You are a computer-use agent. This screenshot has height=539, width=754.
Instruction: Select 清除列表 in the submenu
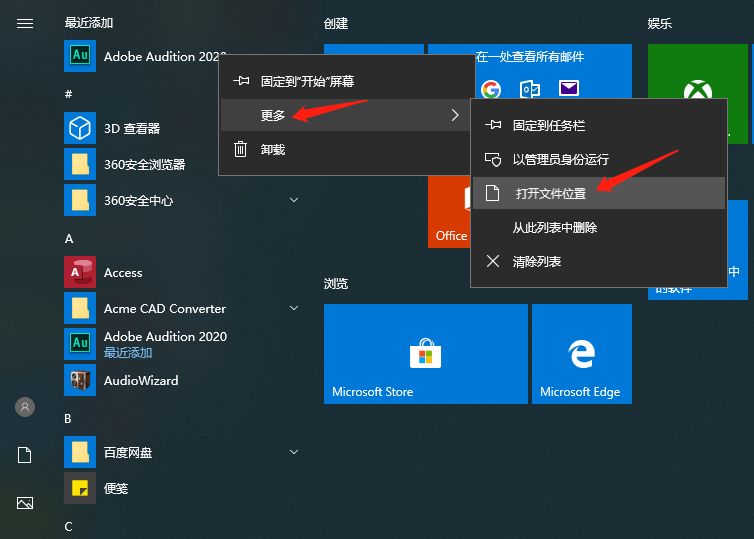pos(599,262)
